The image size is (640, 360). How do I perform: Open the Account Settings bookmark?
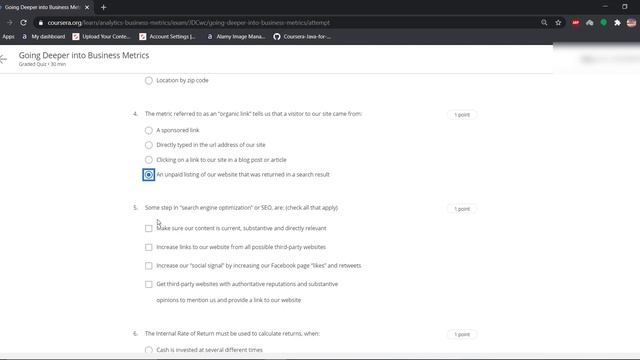167,37
